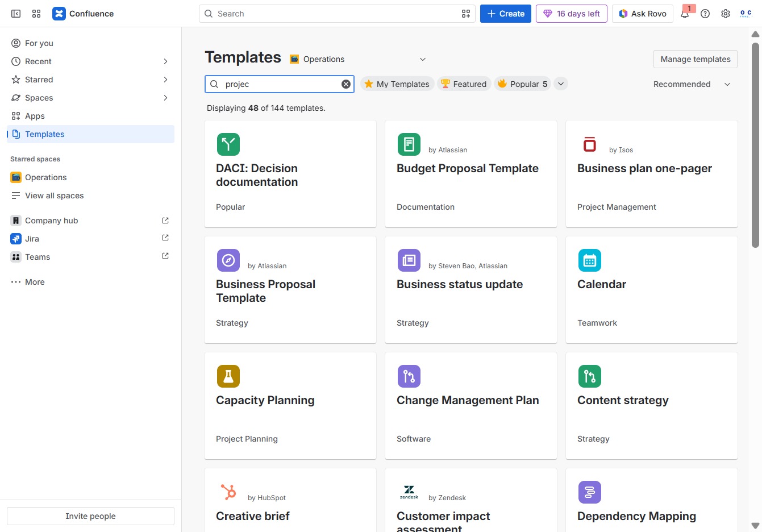Expand the Recent submenu arrow
This screenshot has width=762, height=532.
(165, 61)
